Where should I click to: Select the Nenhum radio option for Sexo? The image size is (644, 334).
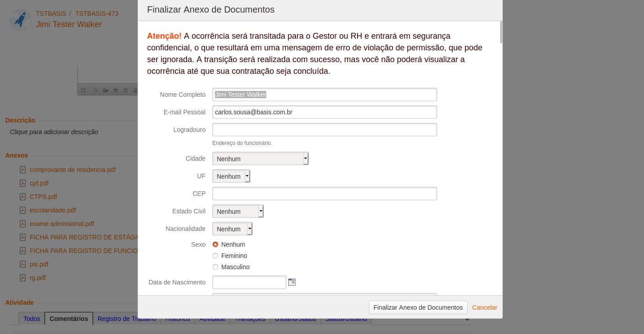click(x=215, y=244)
